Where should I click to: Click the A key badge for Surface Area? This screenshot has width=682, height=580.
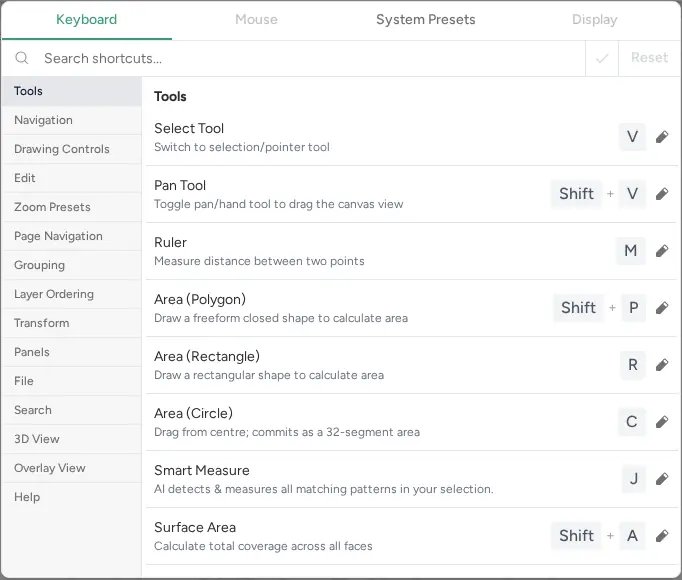pyautogui.click(x=632, y=536)
